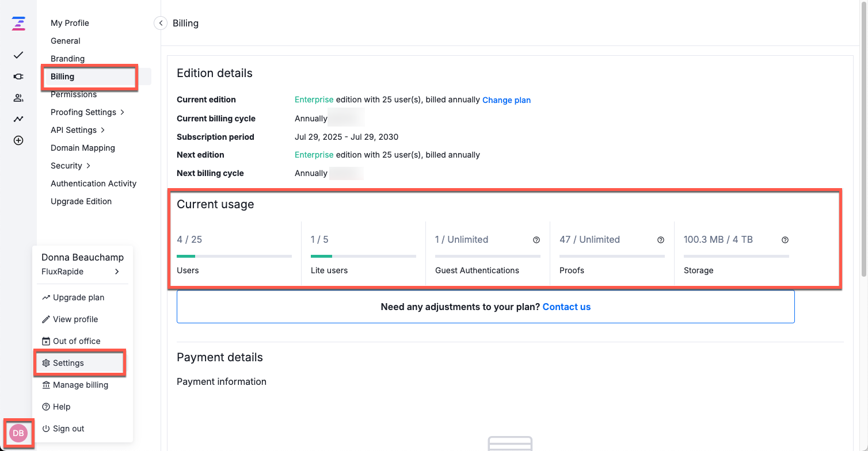
Task: Collapse the settings sidebar with back chevron
Action: pyautogui.click(x=161, y=23)
